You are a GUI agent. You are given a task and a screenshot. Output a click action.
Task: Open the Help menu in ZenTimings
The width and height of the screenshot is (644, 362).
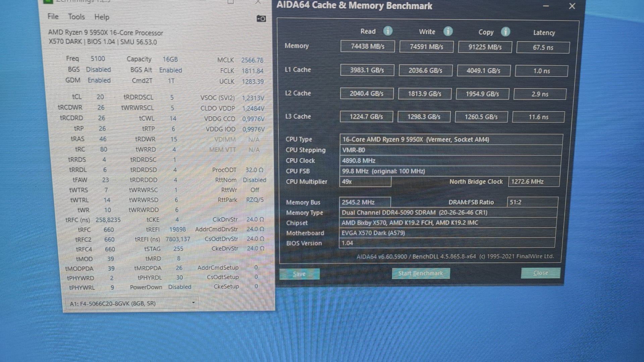[x=102, y=17]
